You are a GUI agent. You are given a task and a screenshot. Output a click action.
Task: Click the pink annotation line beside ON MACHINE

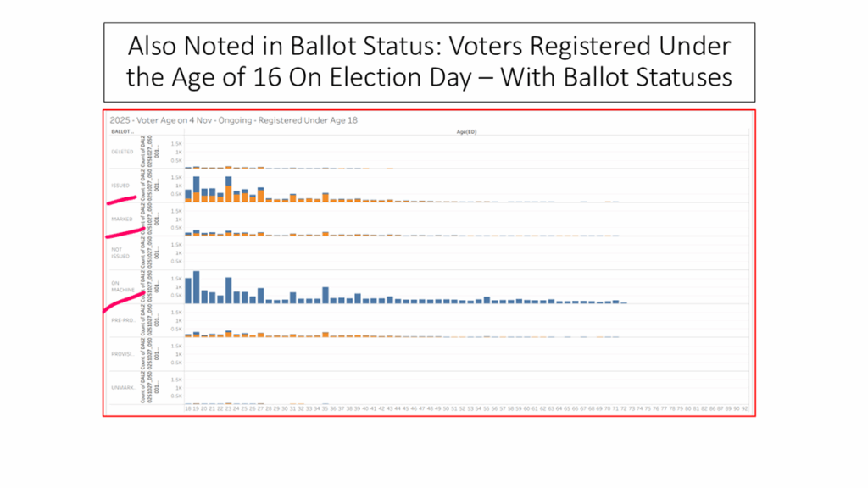119,302
